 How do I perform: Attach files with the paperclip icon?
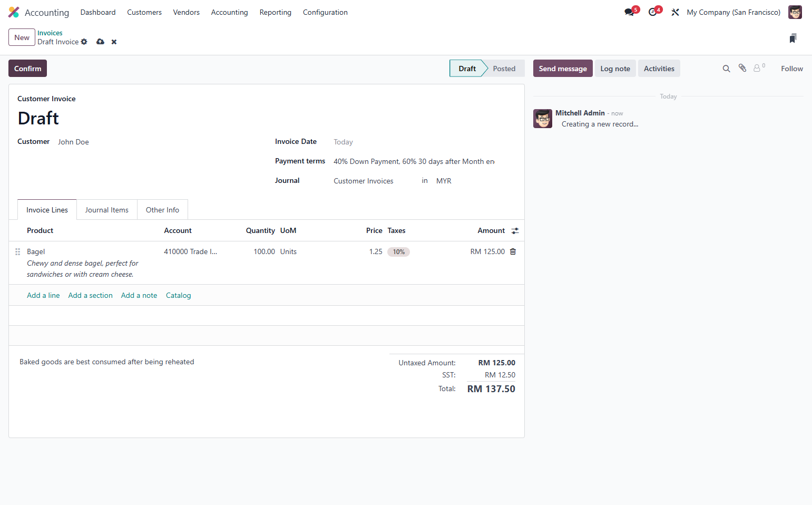point(742,68)
